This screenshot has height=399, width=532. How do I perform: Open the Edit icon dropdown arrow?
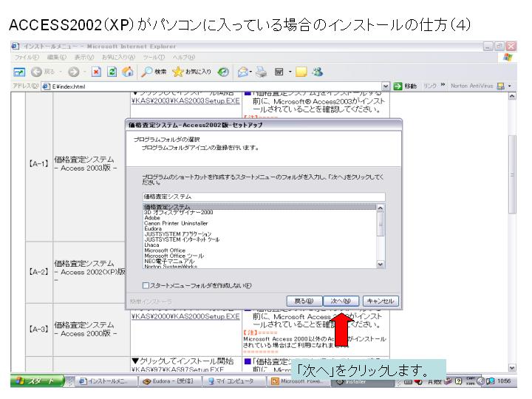point(290,72)
